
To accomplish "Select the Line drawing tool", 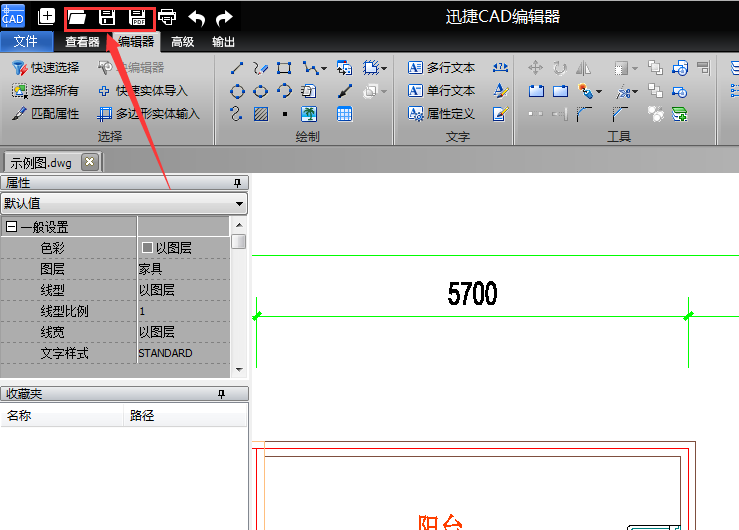I will coord(237,68).
